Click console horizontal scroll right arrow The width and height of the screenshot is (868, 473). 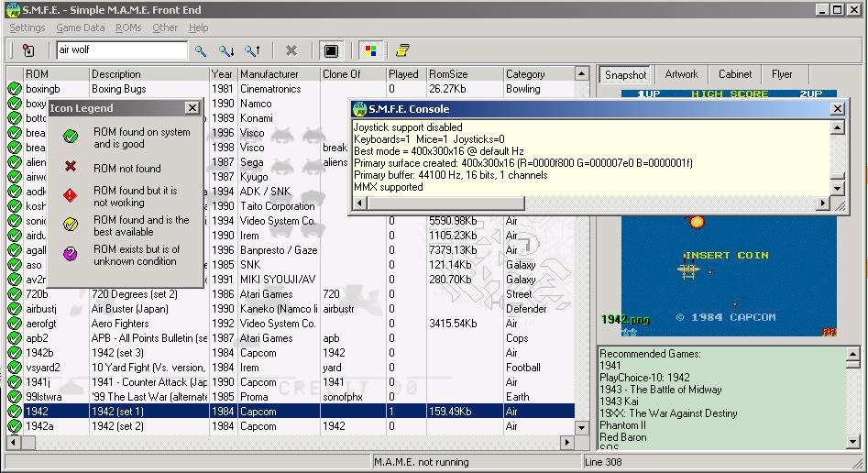(823, 203)
